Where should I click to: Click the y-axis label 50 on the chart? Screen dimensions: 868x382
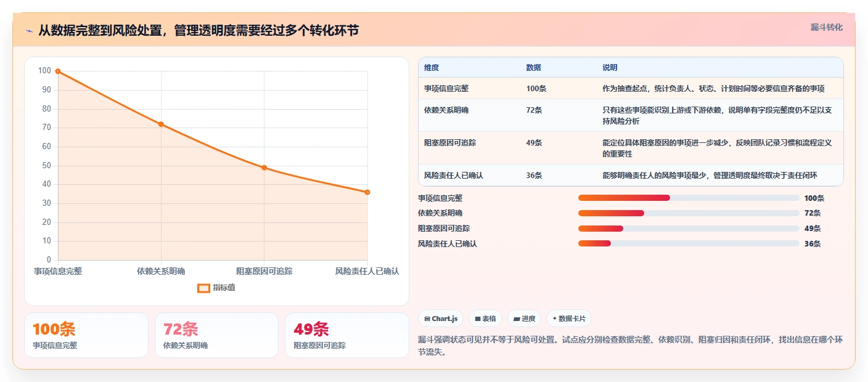46,165
